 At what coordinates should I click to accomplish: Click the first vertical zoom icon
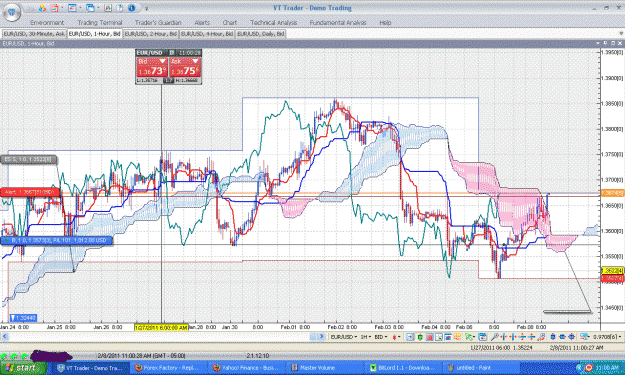(522, 337)
